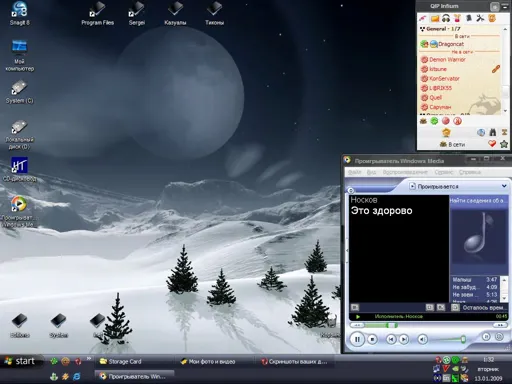Open the Проигрывается dropdown arrow
The width and height of the screenshot is (512, 384).
[504, 186]
